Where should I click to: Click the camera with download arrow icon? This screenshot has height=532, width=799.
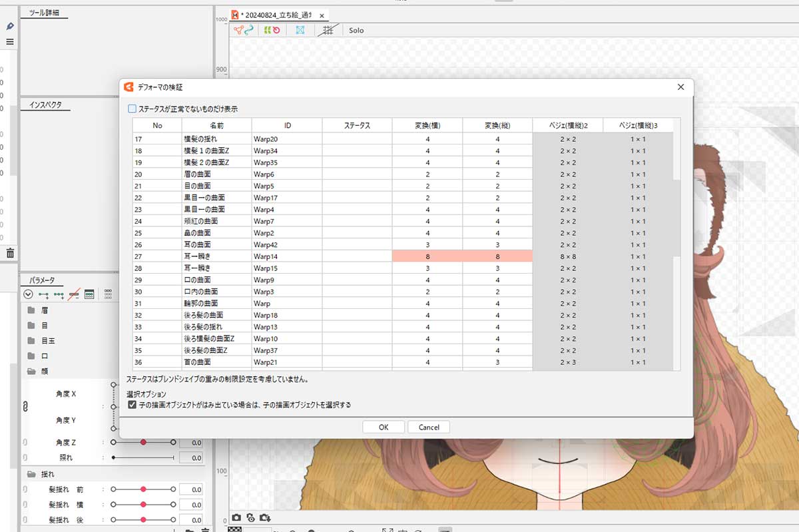coord(265,517)
